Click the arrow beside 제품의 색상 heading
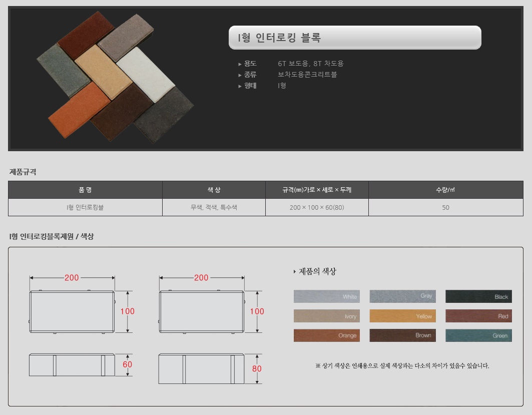 click(295, 272)
